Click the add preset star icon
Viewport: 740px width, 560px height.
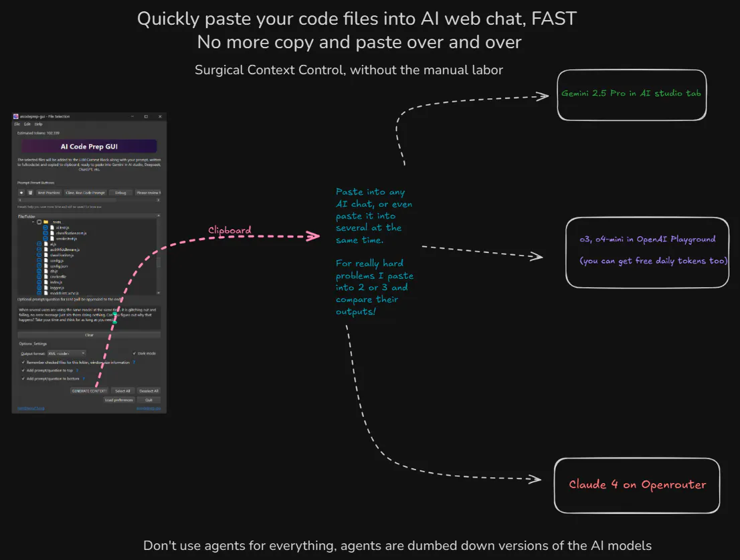(x=21, y=193)
